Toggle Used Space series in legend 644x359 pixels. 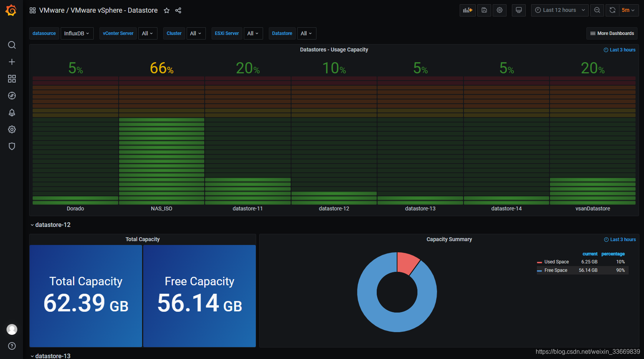556,262
